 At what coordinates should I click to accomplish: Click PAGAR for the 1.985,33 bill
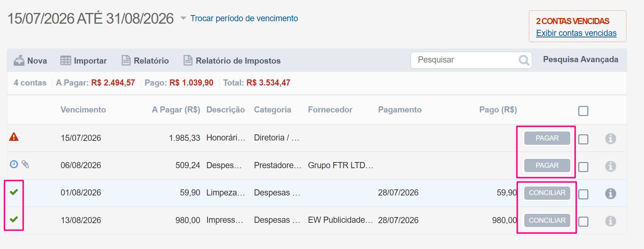(x=547, y=138)
